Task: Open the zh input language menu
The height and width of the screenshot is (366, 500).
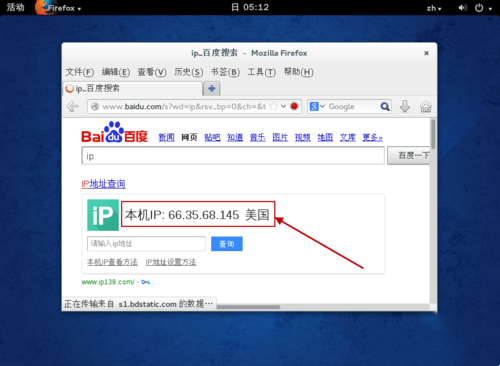Action: click(434, 8)
